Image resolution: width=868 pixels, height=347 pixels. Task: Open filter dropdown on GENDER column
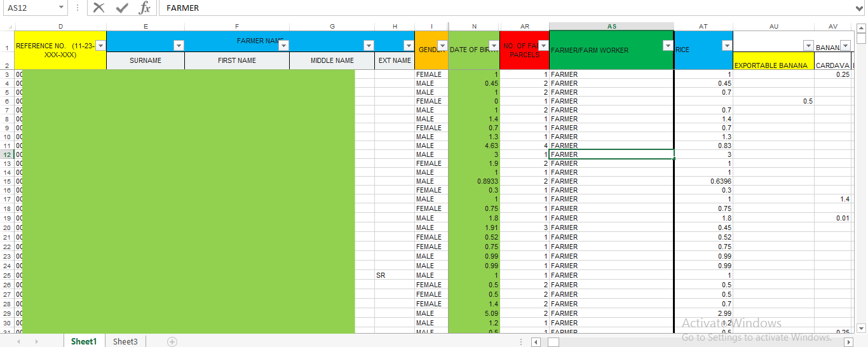(x=442, y=46)
